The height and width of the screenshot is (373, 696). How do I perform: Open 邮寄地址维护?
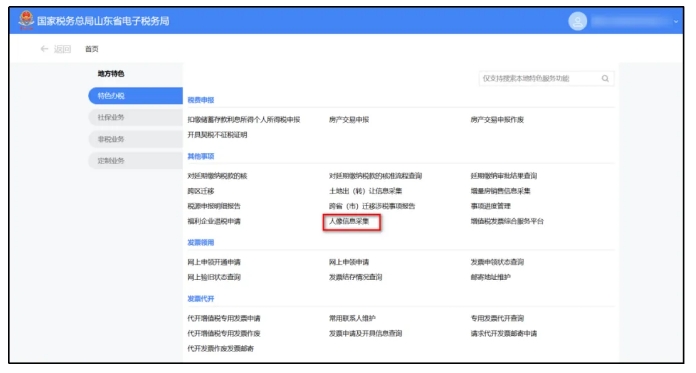490,277
